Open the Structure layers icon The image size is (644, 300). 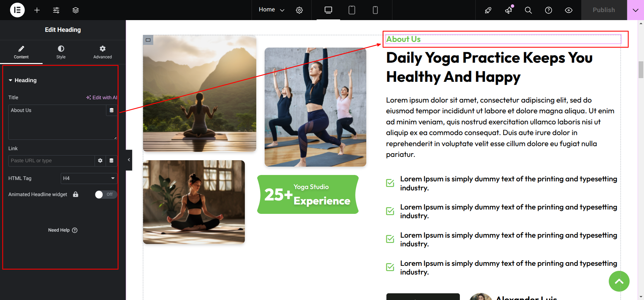point(75,10)
